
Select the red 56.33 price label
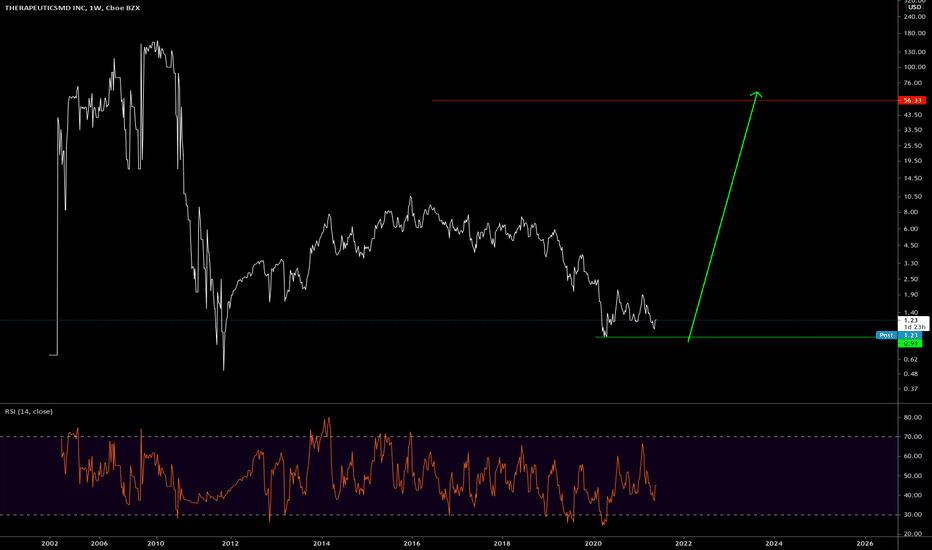coord(912,100)
